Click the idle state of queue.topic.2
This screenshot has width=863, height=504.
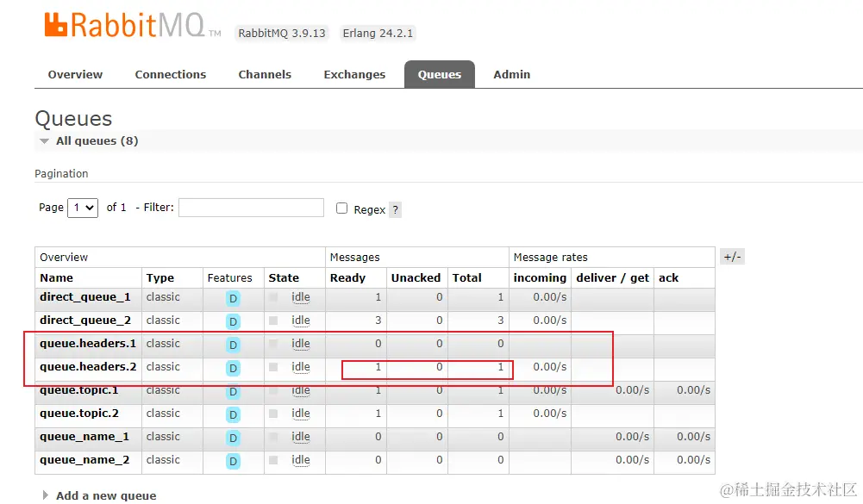point(301,414)
